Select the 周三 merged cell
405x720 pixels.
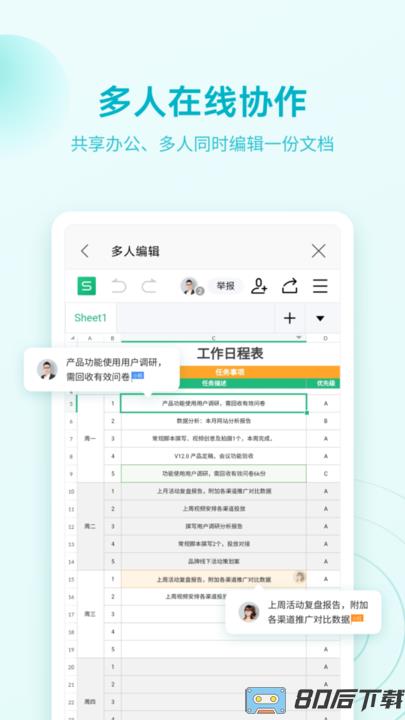[90, 614]
